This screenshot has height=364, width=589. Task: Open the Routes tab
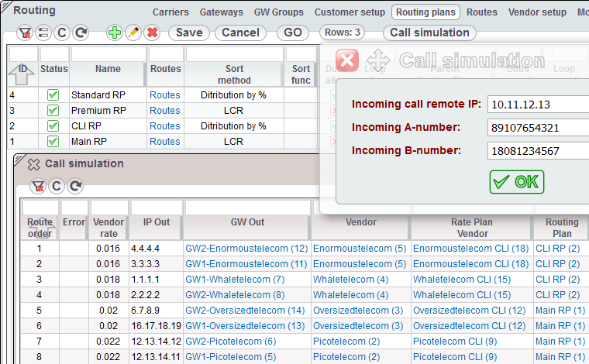pos(482,12)
